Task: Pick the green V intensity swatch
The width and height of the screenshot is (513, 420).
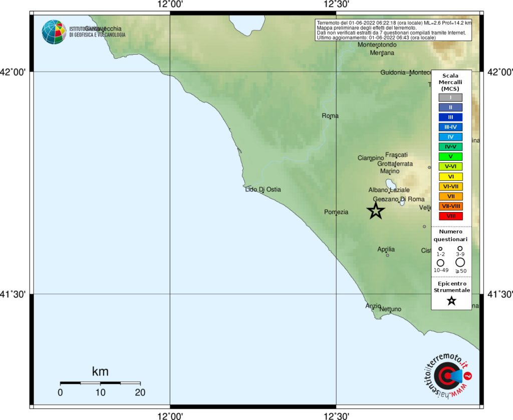Action: point(450,156)
